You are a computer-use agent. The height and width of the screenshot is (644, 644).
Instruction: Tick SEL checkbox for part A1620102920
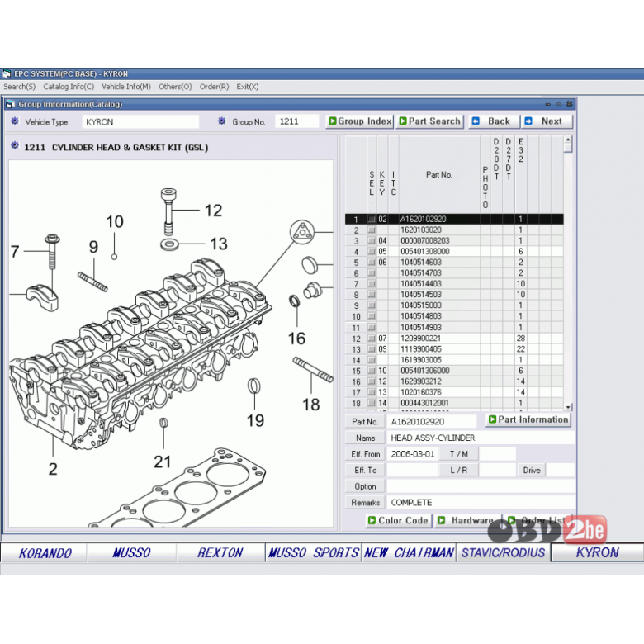(x=372, y=220)
